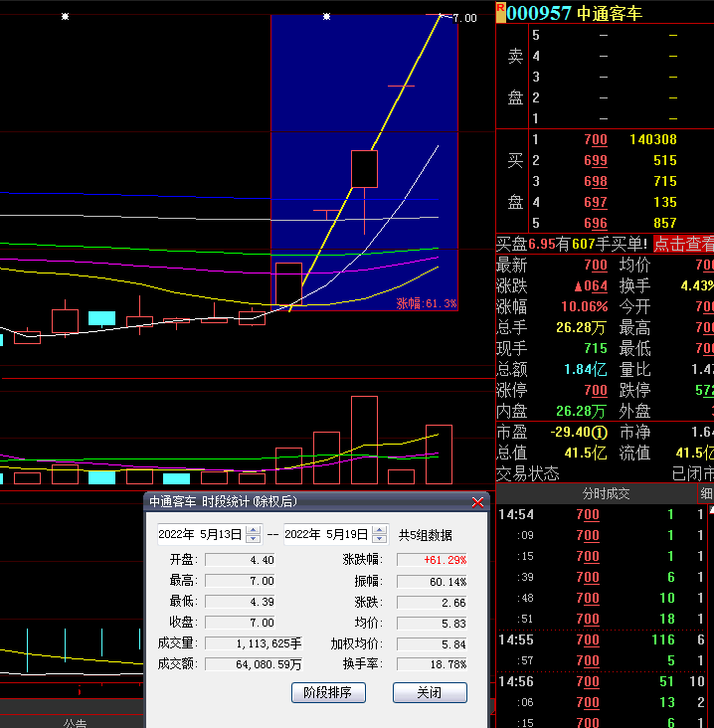
Task: Switch to the 细 tab beside 分时成交
Action: (x=706, y=493)
